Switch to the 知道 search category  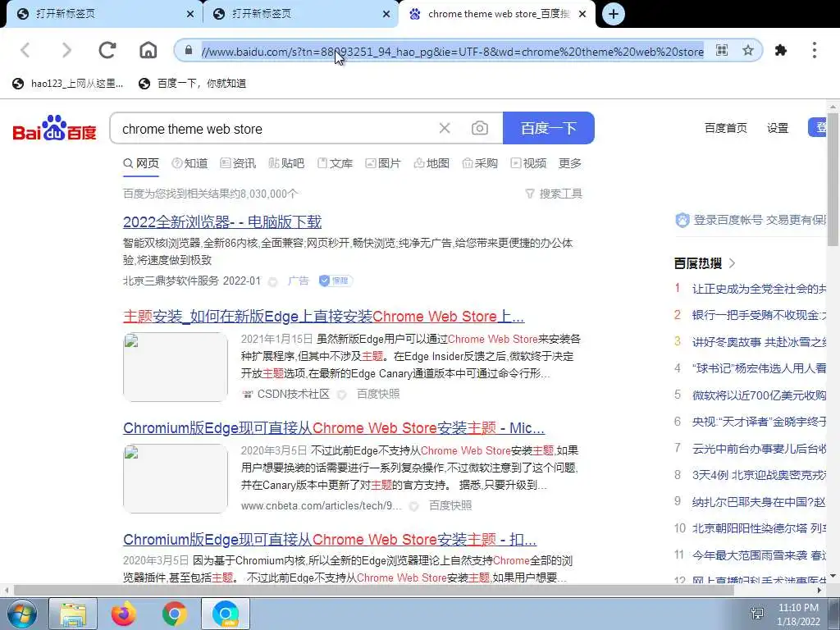[189, 163]
